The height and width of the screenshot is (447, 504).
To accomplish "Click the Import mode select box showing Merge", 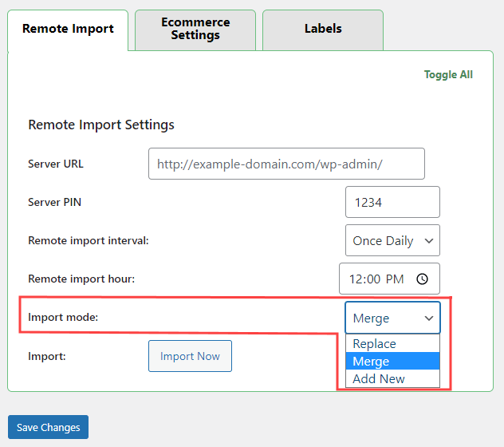I will (x=383, y=318).
